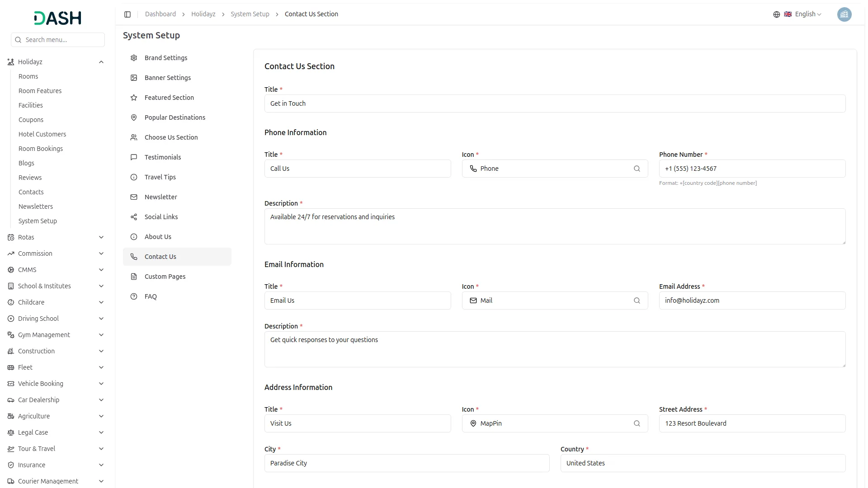The image size is (868, 488).
Task: Collapse the Holidayz menu group
Action: coord(101,62)
